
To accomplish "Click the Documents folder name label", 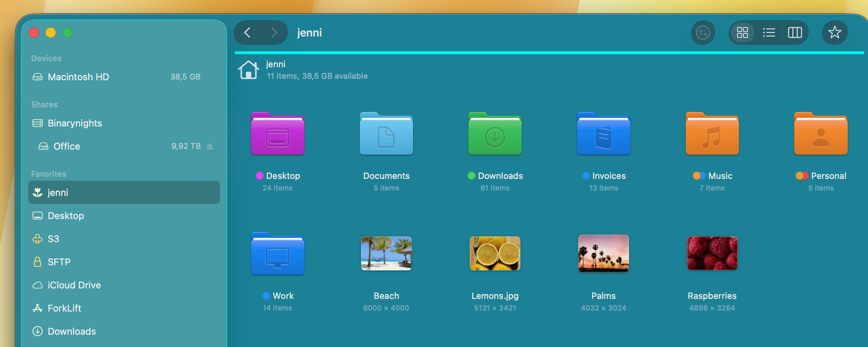I will pyautogui.click(x=386, y=176).
